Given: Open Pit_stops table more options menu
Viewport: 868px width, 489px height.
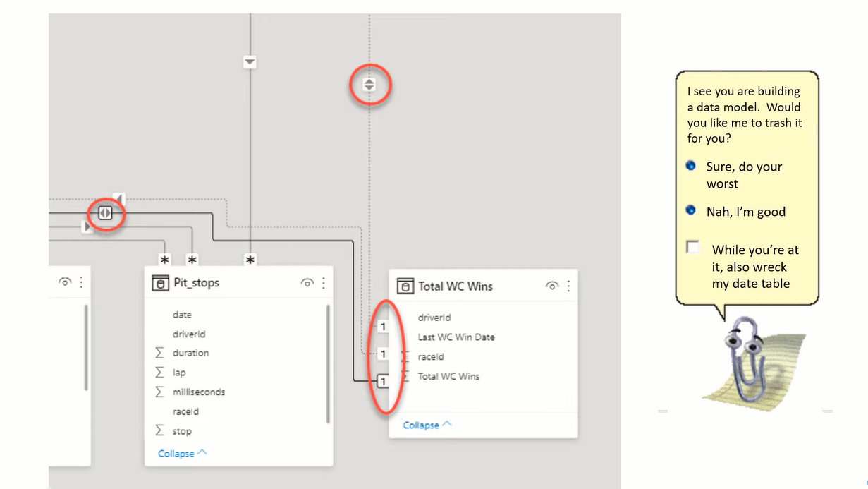Looking at the screenshot, I should coord(324,283).
